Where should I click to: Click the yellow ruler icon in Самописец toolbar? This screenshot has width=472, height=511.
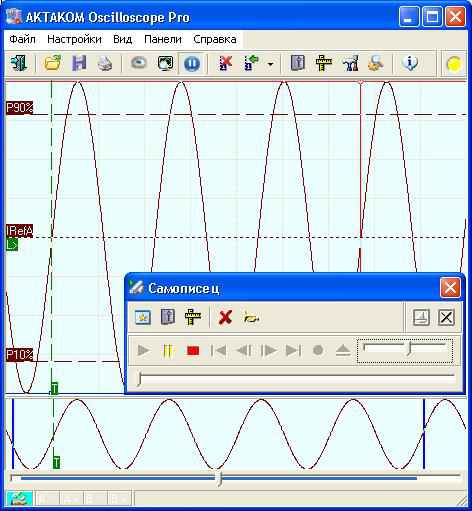(x=193, y=317)
